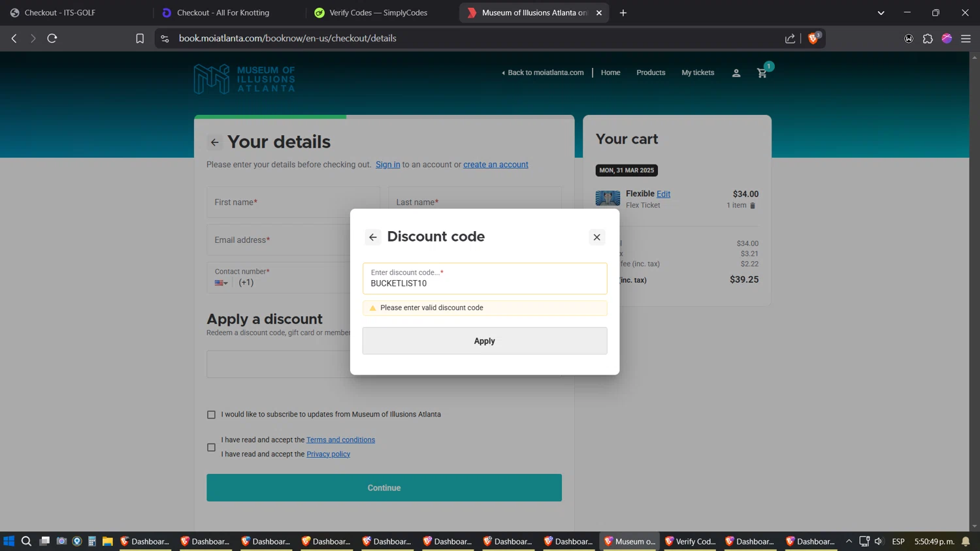Click the address bar URL
Image resolution: width=980 pixels, height=551 pixels.
[288, 39]
